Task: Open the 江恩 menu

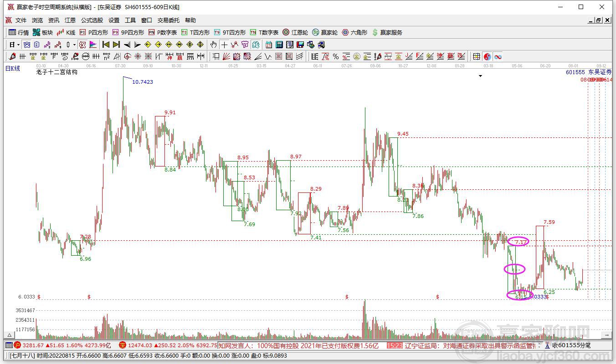Action: [x=70, y=20]
